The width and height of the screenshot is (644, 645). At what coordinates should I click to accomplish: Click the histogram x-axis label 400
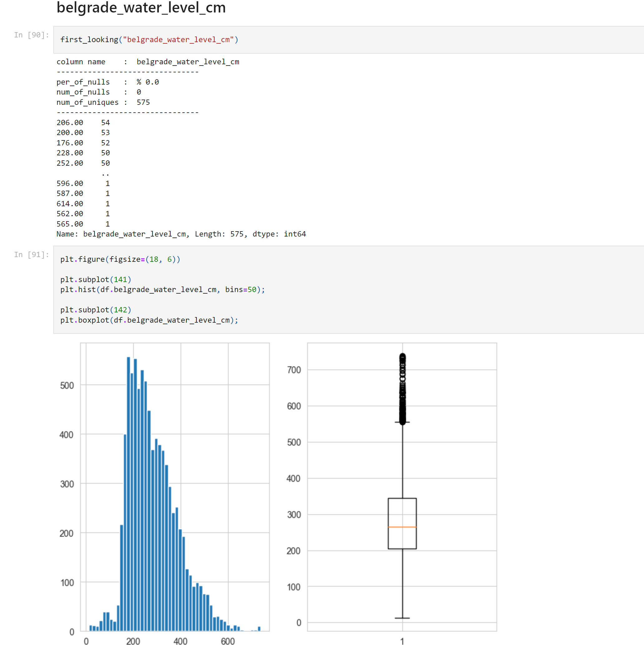point(181,641)
